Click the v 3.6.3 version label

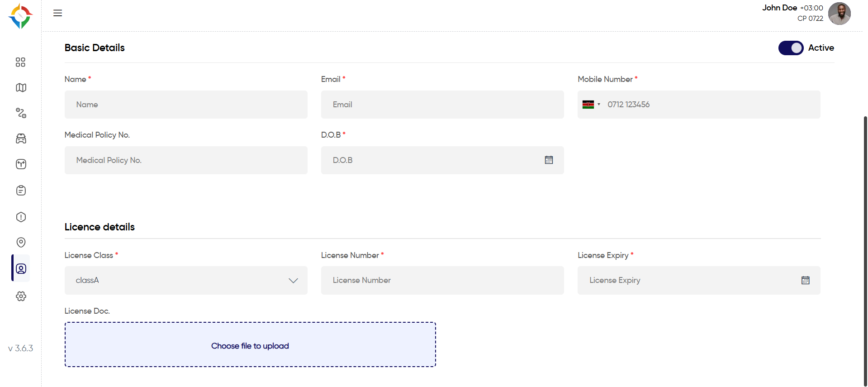tap(20, 349)
